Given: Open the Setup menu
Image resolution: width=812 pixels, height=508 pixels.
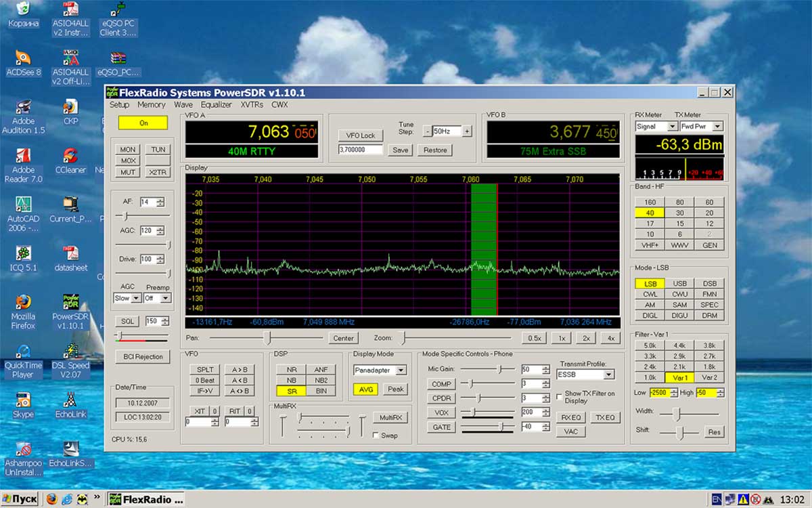Looking at the screenshot, I should point(119,105).
